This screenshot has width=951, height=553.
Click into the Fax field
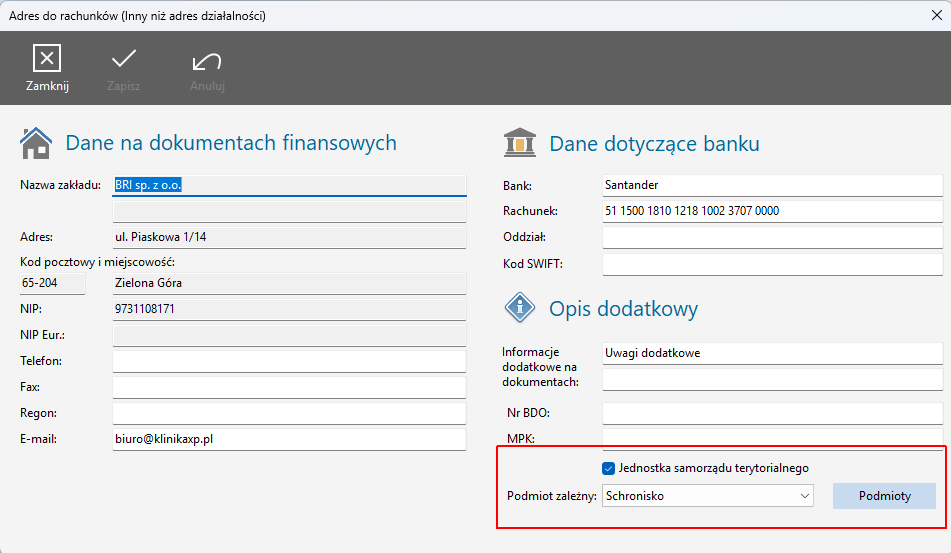289,387
